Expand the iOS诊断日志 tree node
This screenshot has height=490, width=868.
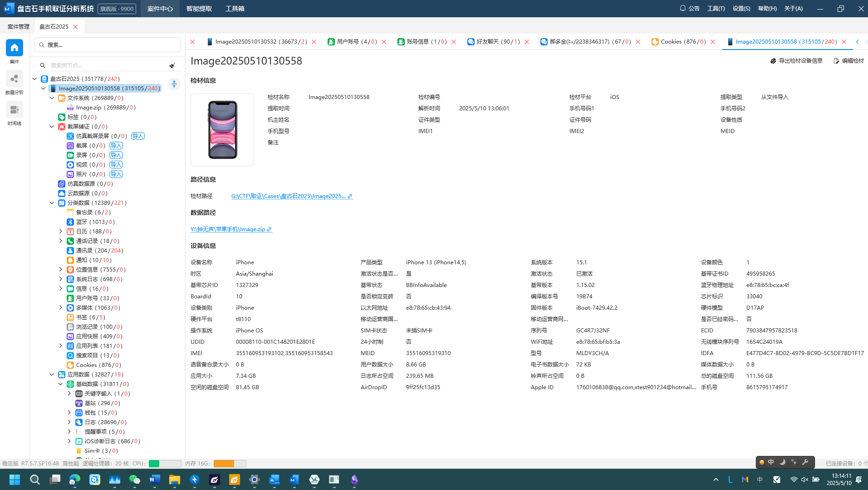pos(69,441)
